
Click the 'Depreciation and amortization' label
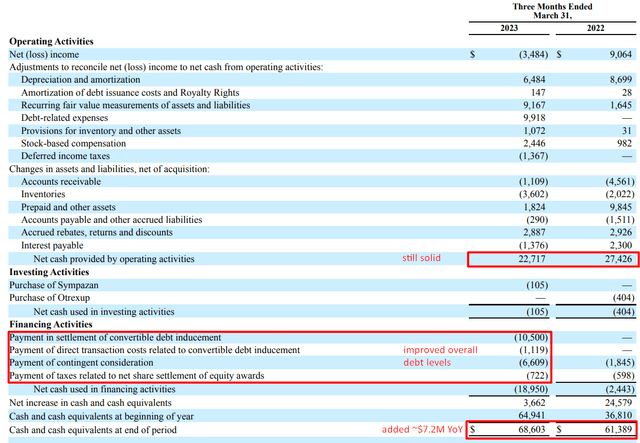80,80
